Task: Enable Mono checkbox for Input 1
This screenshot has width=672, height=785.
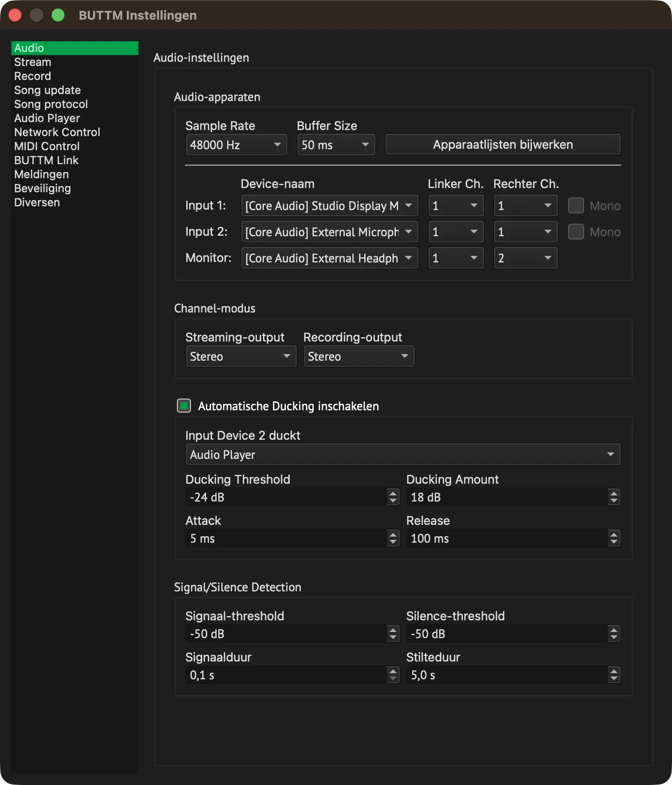Action: point(576,206)
